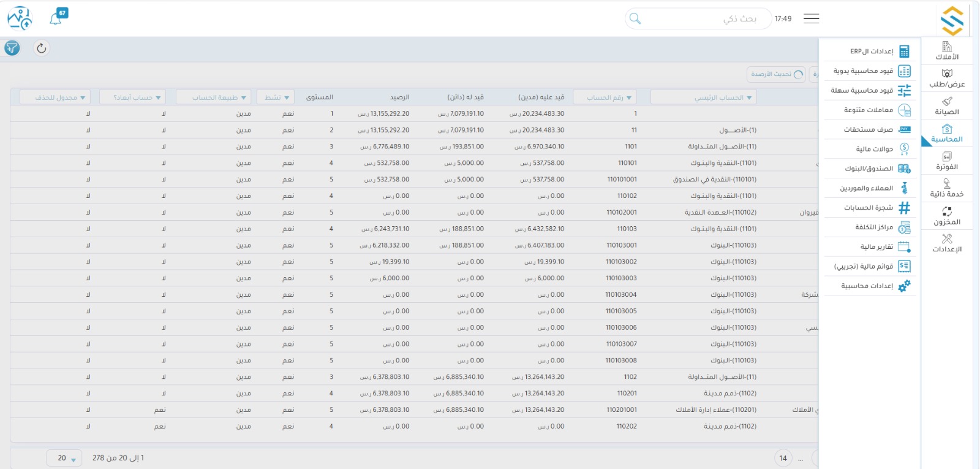Click the تحديث الأرصدة button

(777, 74)
